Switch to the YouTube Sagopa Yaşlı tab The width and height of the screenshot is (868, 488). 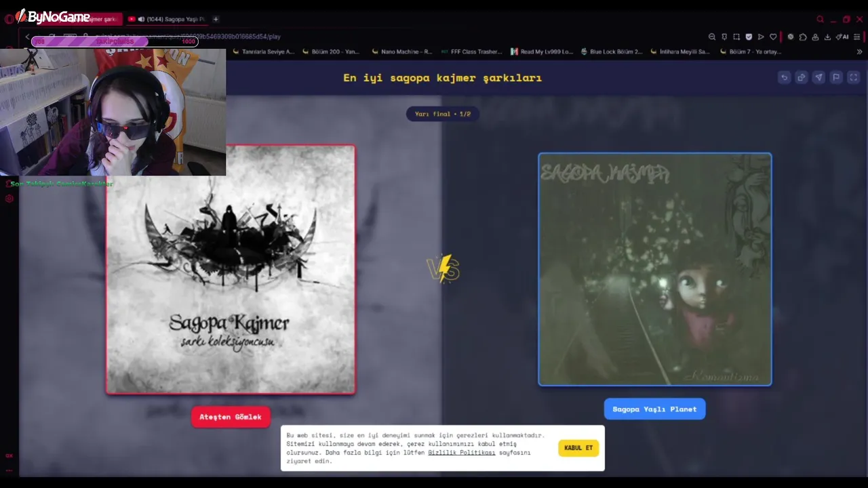coord(166,19)
